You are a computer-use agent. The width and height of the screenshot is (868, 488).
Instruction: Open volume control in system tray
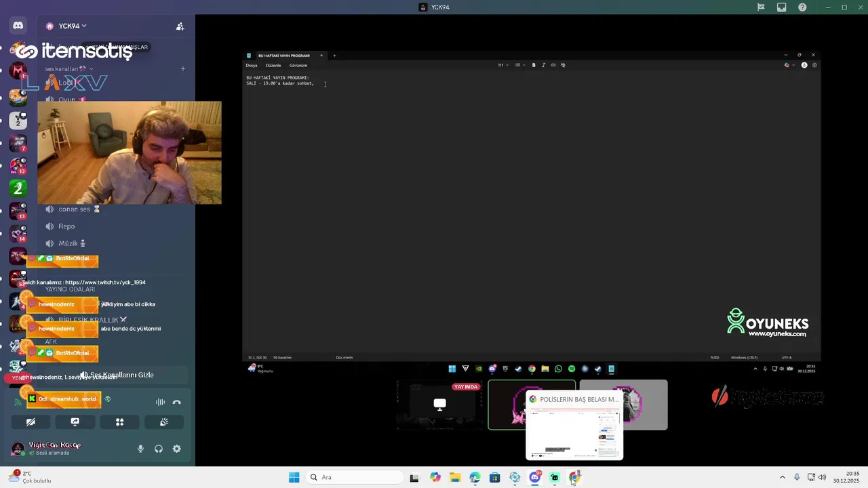click(823, 477)
